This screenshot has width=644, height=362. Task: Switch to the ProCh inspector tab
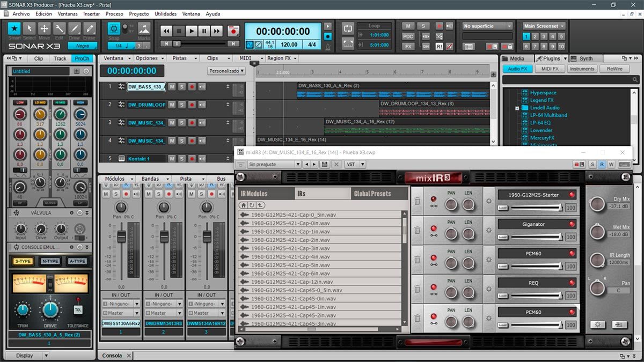82,58
